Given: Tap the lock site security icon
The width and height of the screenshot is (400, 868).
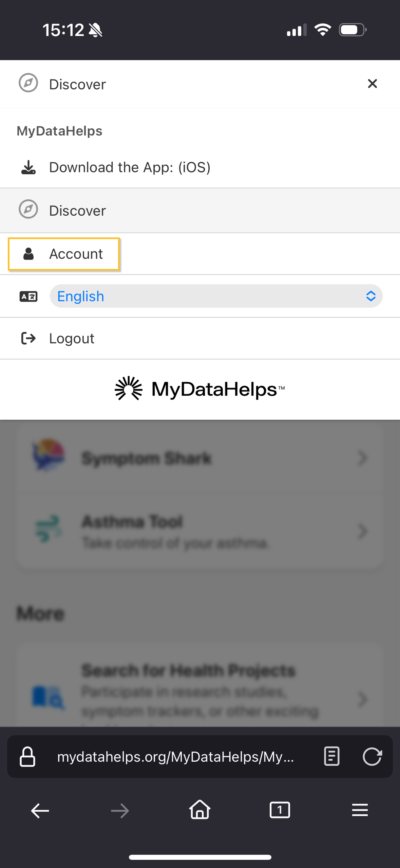Looking at the screenshot, I should (x=27, y=757).
